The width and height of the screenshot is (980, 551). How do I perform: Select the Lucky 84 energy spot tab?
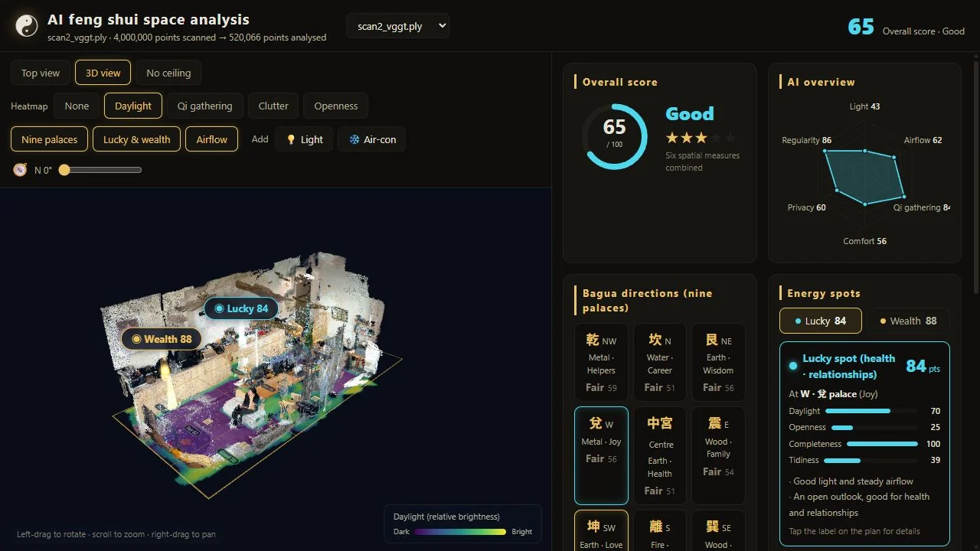click(x=821, y=321)
